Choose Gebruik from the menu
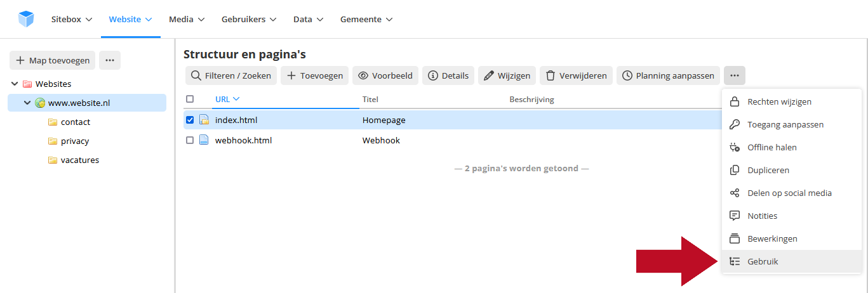Screen dimensions: 868x293 (x=792, y=261)
